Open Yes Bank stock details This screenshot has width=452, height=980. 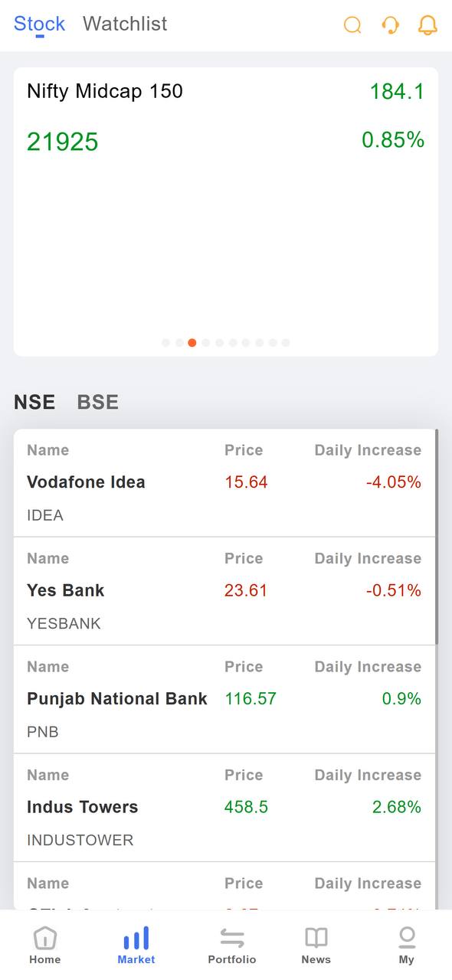coord(224,591)
